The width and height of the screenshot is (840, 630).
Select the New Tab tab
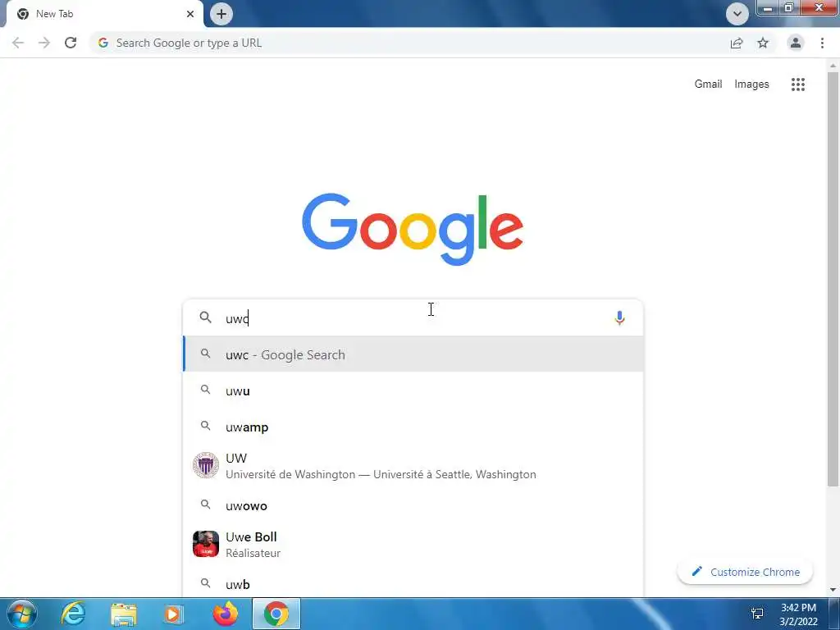(x=104, y=14)
